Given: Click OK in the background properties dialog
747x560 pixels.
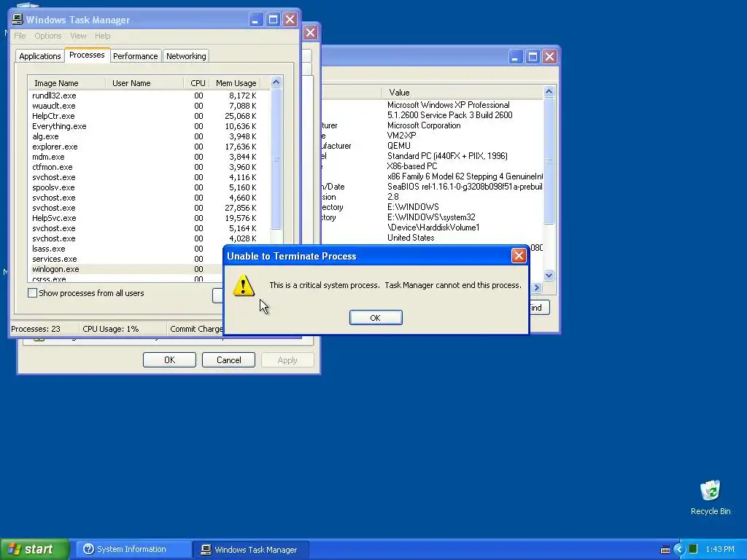Looking at the screenshot, I should pyautogui.click(x=169, y=360).
